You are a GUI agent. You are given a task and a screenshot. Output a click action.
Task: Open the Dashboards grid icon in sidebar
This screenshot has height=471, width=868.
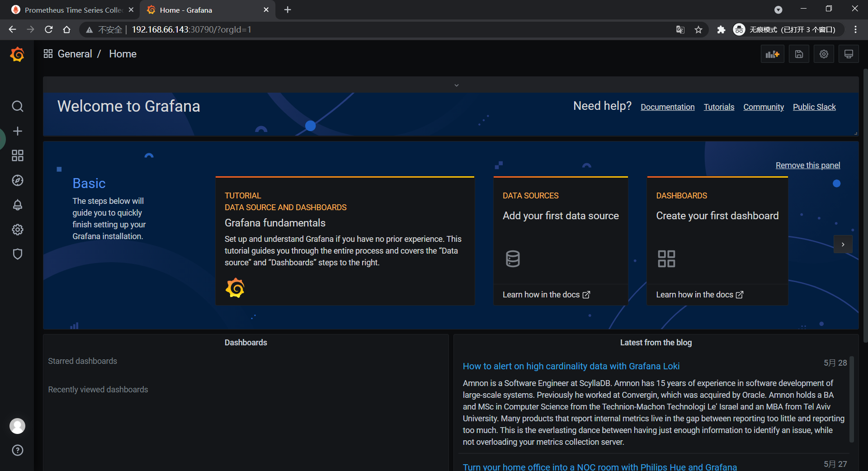tap(17, 155)
